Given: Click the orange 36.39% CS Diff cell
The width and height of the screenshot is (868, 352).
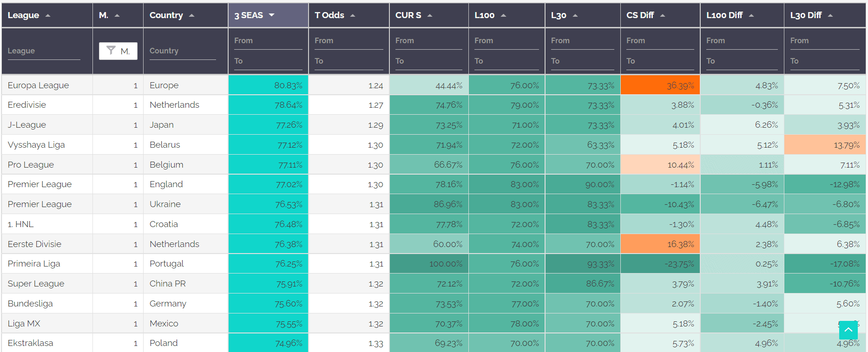Looking at the screenshot, I should click(x=660, y=85).
